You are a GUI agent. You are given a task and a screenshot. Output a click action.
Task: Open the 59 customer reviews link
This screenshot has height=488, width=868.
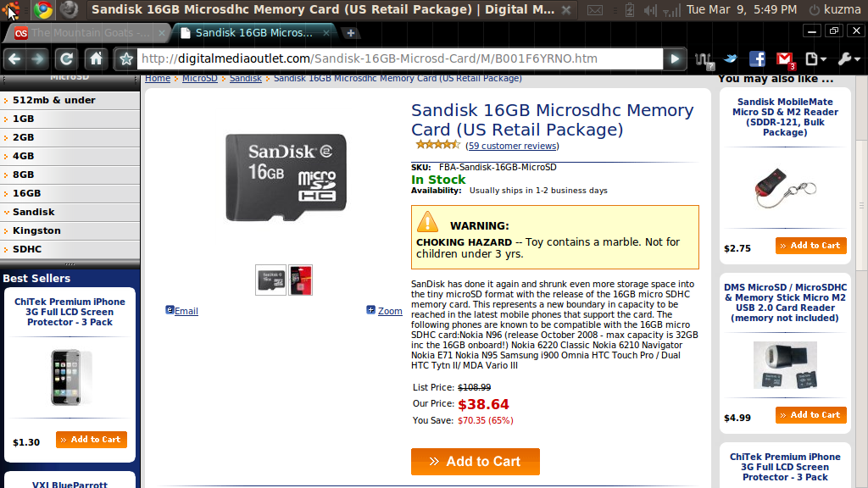point(513,146)
